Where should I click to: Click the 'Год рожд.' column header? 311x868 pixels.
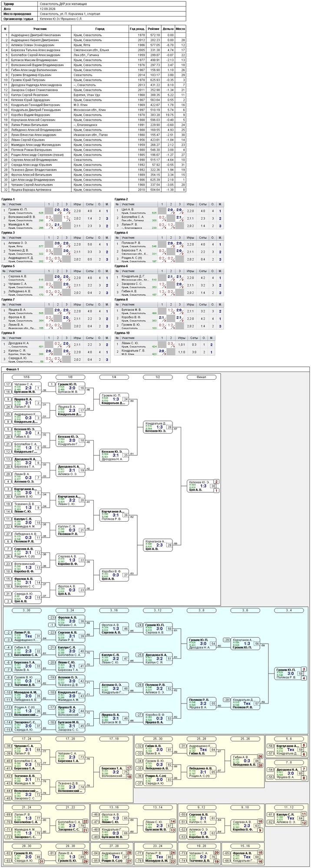pyautogui.click(x=137, y=29)
